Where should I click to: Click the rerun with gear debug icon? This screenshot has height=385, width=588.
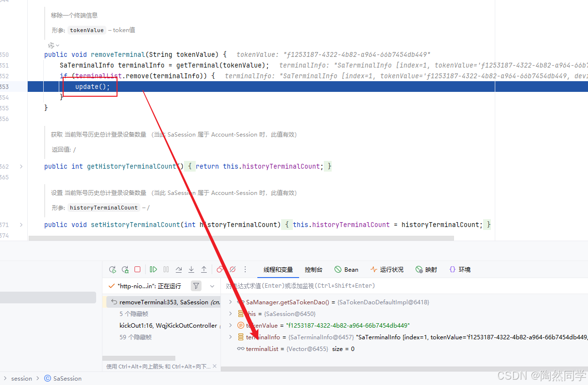pyautogui.click(x=125, y=269)
